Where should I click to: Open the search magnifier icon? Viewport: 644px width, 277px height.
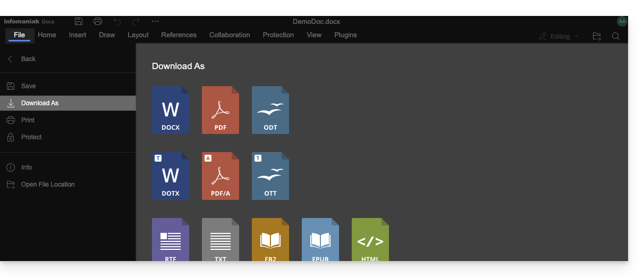[615, 36]
